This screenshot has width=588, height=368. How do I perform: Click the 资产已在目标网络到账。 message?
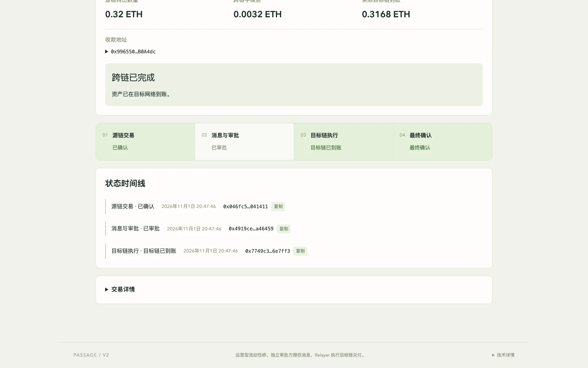point(142,94)
